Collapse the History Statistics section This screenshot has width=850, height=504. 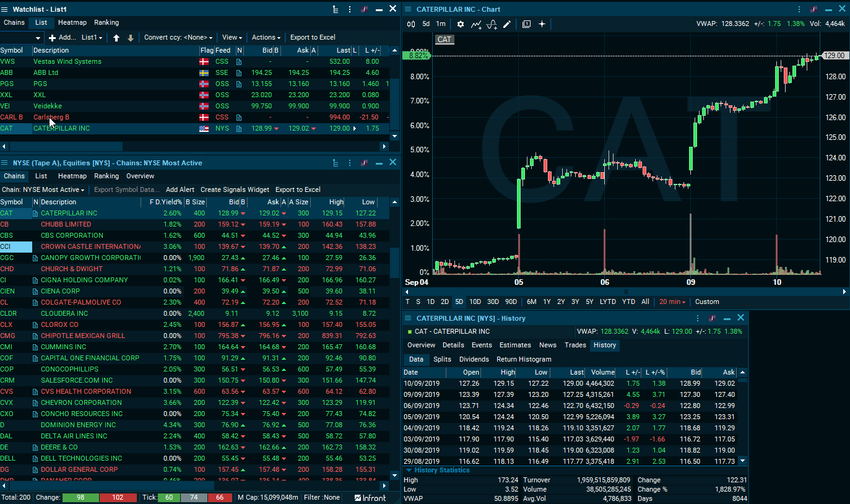pos(409,471)
